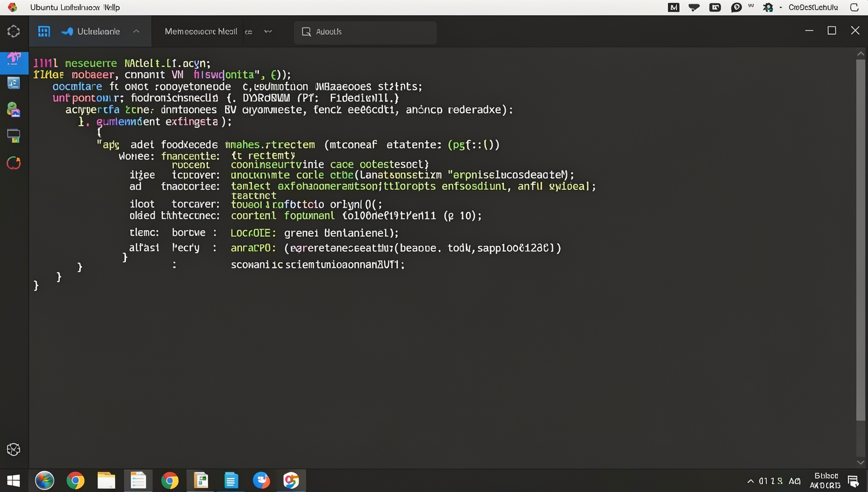Open the chat bubble icon in the top bar
The width and height of the screenshot is (868, 492).
(736, 8)
